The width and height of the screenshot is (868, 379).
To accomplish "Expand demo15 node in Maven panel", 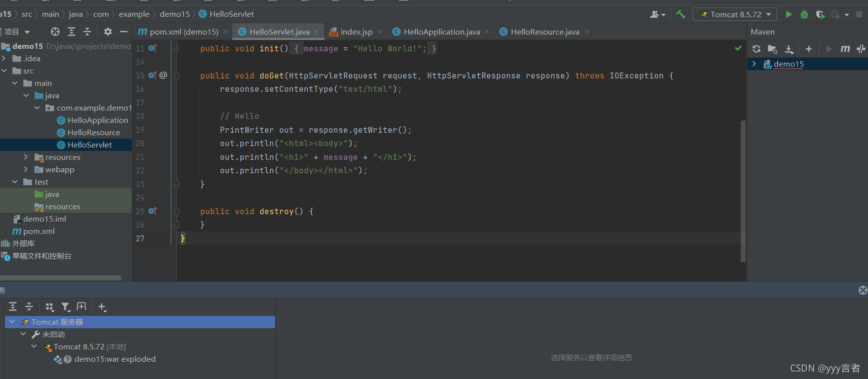I will tap(754, 64).
